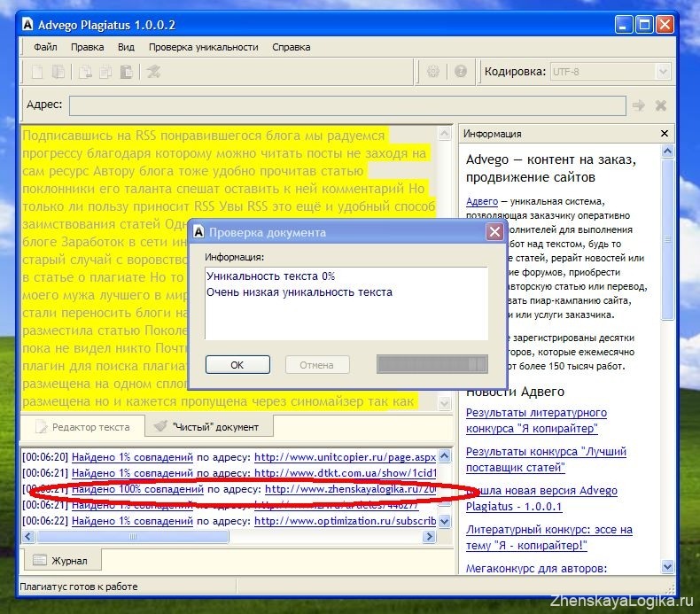
Task: Click the log horizontal scrollbar thumb
Action: [x=133, y=536]
